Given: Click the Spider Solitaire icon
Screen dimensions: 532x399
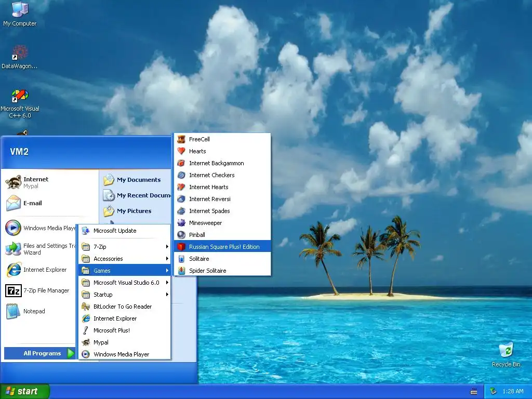Looking at the screenshot, I should [x=181, y=270].
